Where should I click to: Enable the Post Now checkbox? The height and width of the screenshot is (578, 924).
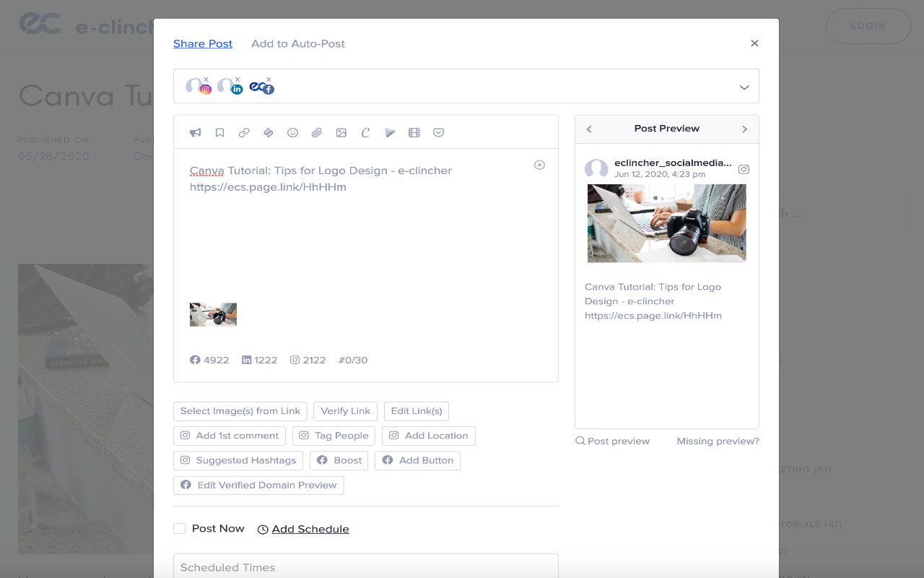coord(180,529)
